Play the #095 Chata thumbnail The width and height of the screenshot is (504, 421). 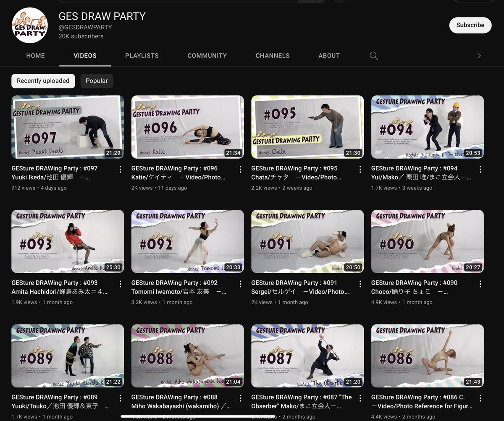pos(307,127)
